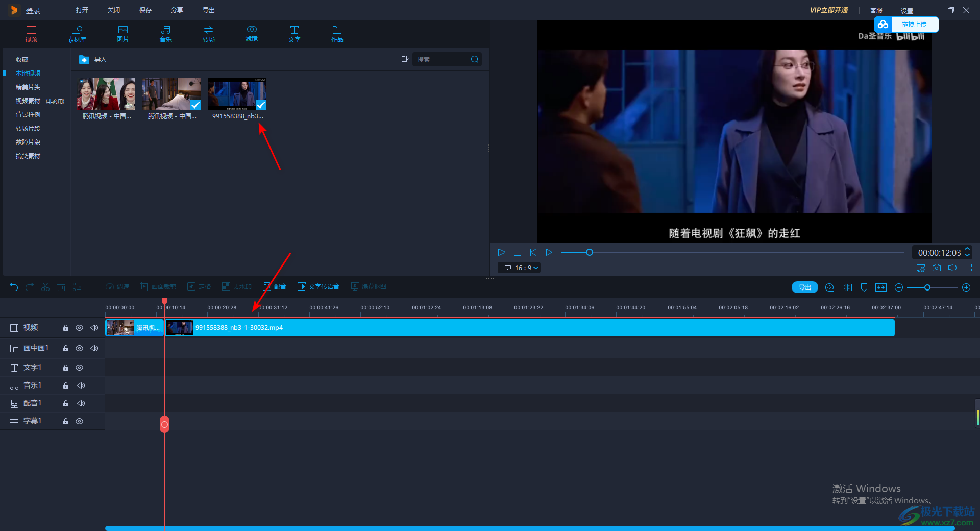Open the 作品 works tab
The height and width of the screenshot is (531, 980).
coord(337,34)
